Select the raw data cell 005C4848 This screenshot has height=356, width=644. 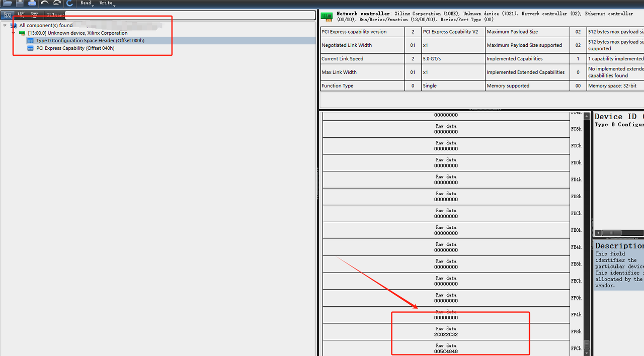[446, 348]
